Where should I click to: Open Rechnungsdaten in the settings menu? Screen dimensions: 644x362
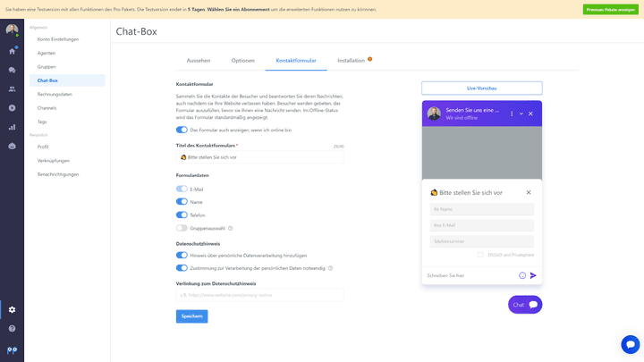[55, 95]
